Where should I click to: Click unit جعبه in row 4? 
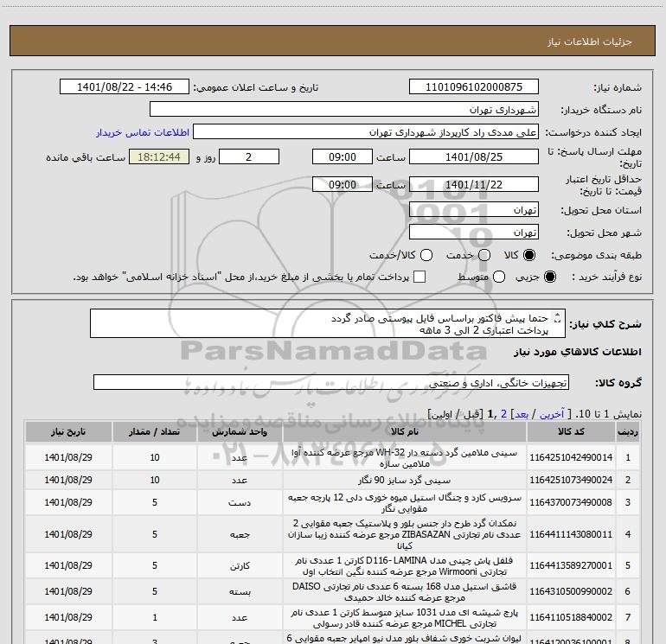[x=240, y=535]
